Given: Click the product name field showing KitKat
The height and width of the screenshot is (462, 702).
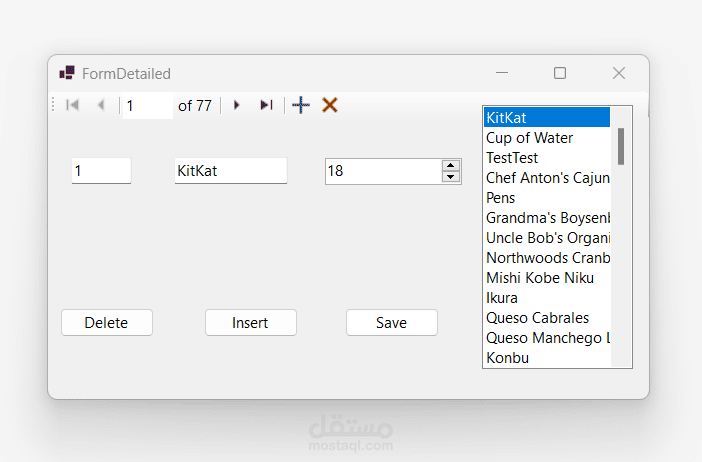Looking at the screenshot, I should tap(230, 171).
